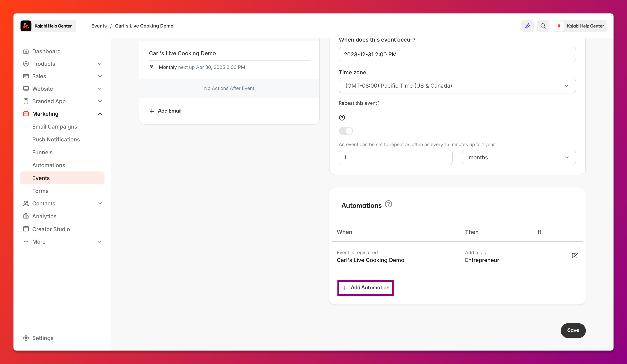Edit the Entrepreneur tag automation pencil icon
Viewport: 627px width, 364px height.
pos(574,255)
